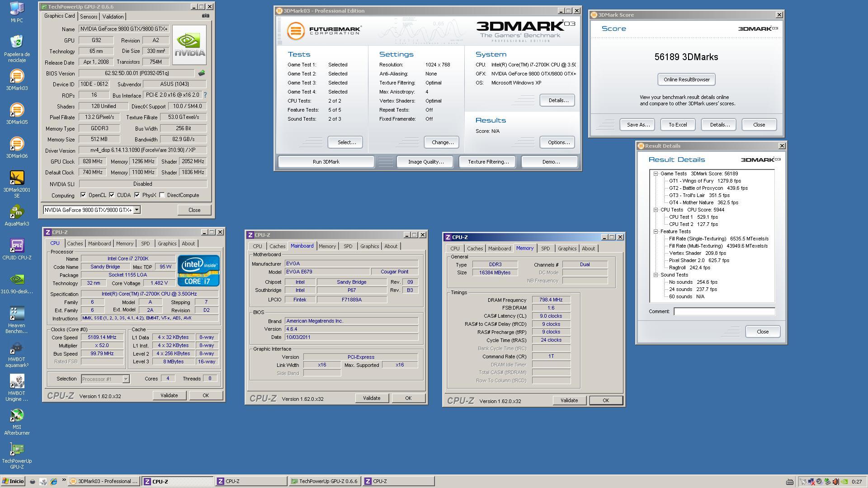Launch 3DMark05 desktop shortcut
868x488 pixels.
(17, 114)
